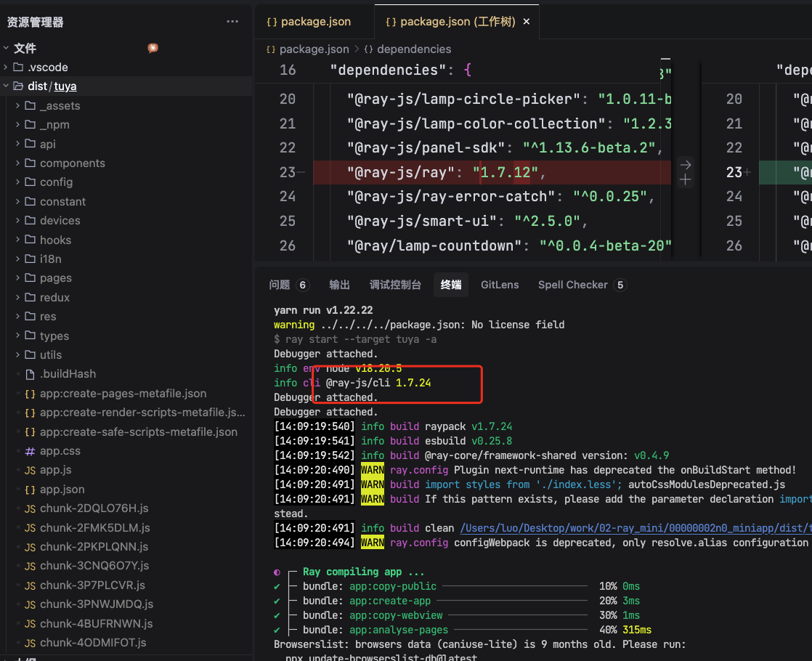This screenshot has width=812, height=661.
Task: Open the explorer more actions ellipsis menu
Action: pos(232,22)
